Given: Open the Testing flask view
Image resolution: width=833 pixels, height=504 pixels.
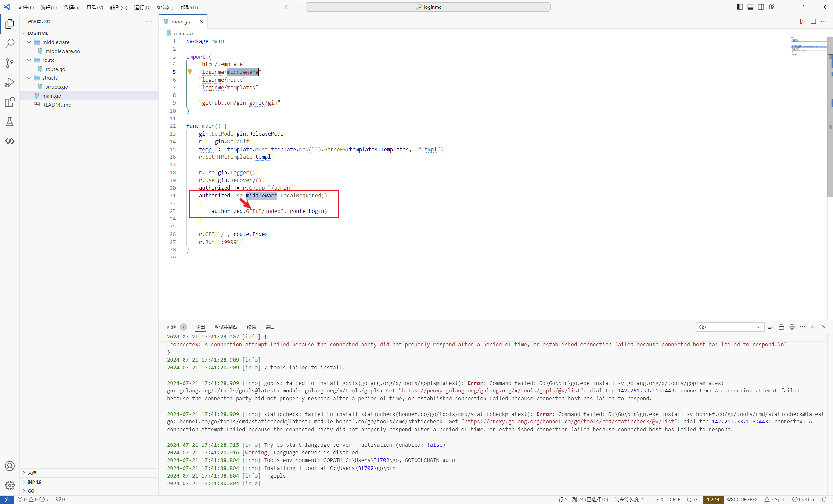Looking at the screenshot, I should coord(10,122).
